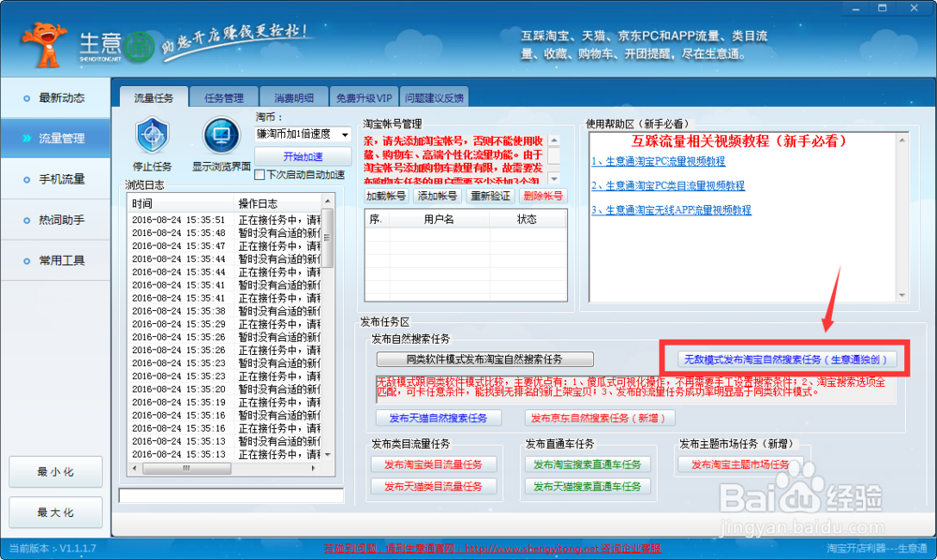Open 生意通淘宝PC类目流量视频教程 link
This screenshot has width=937, height=560.
[668, 185]
